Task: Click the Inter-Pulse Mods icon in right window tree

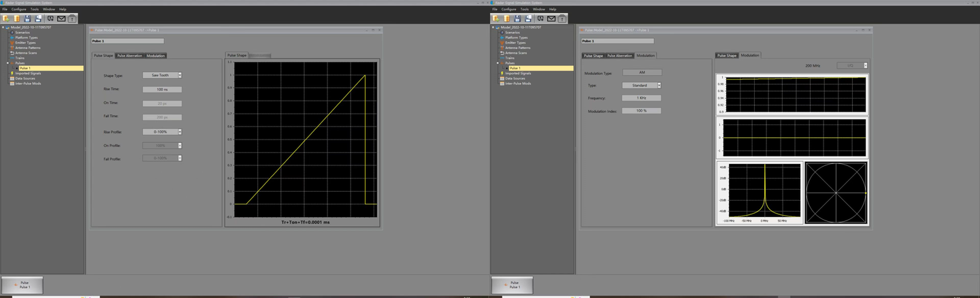Action: [502, 84]
